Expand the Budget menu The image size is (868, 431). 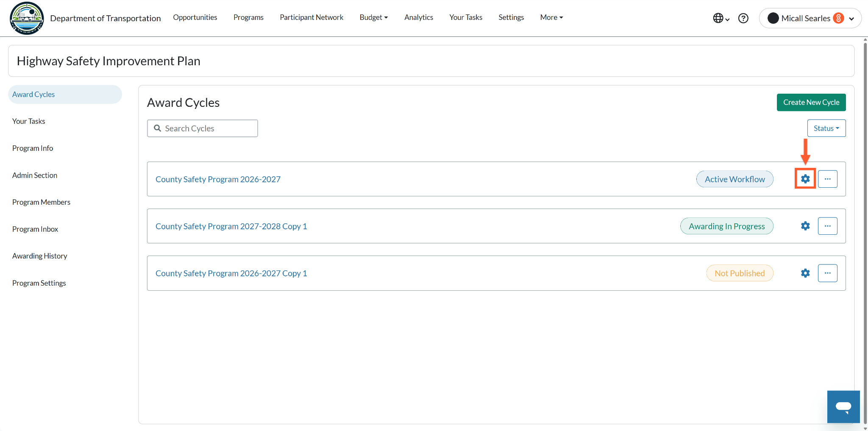point(373,17)
